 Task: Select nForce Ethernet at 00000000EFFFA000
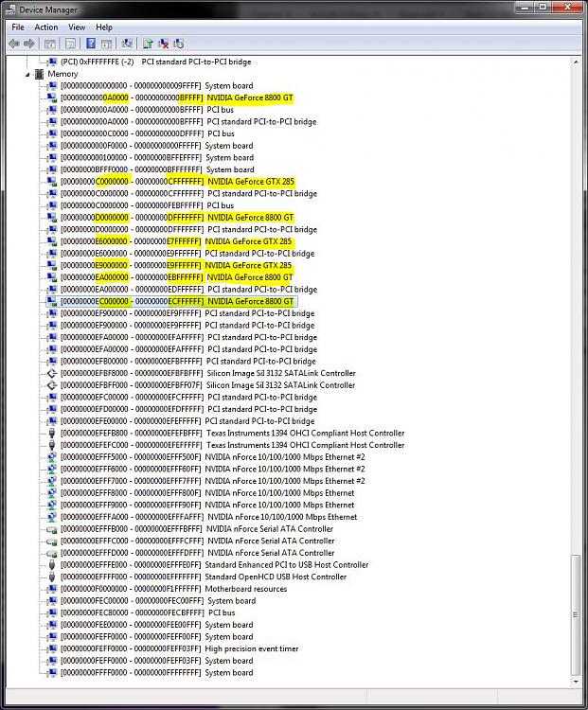pos(209,517)
